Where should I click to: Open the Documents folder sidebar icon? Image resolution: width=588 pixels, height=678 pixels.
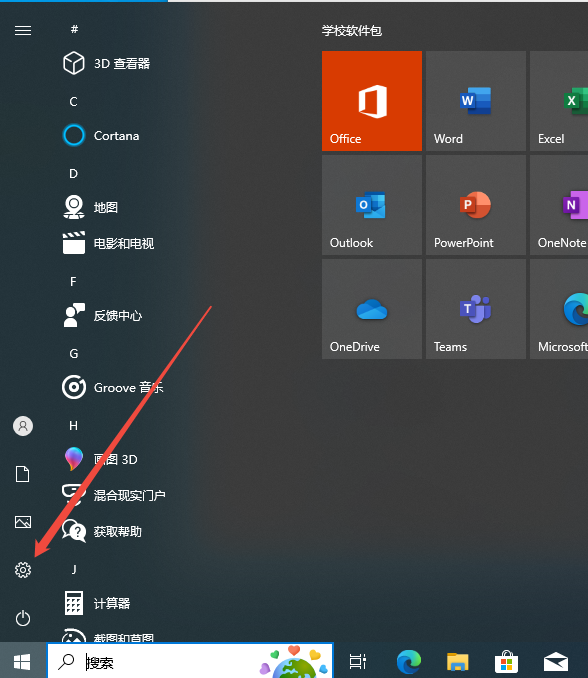point(23,474)
